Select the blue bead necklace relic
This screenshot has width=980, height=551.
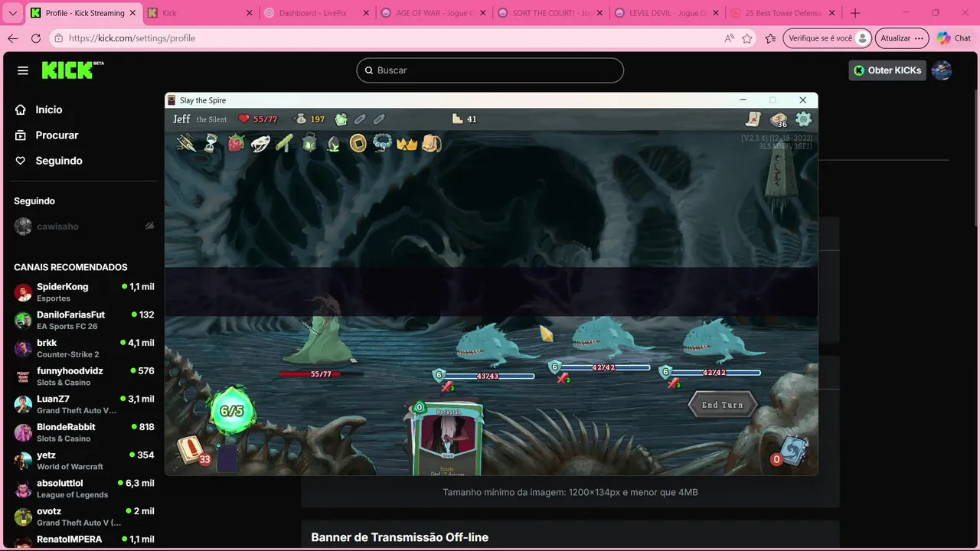coord(383,143)
